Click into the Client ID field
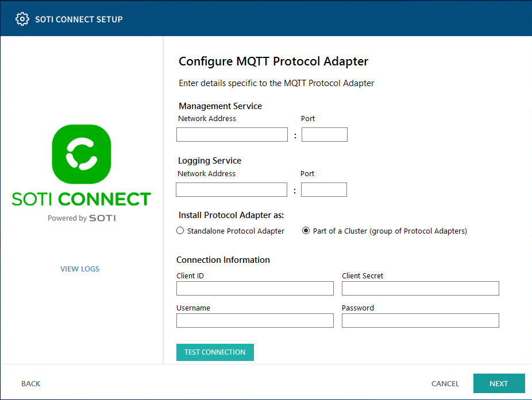 pyautogui.click(x=255, y=288)
